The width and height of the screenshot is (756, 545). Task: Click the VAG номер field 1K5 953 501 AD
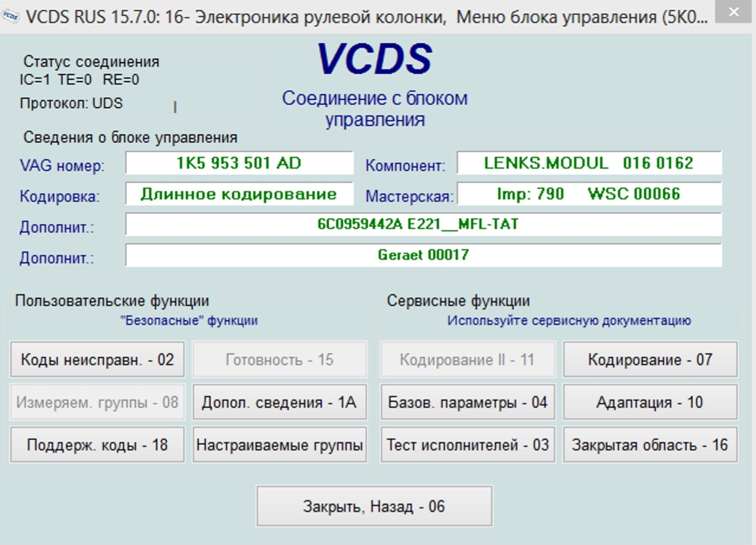(x=239, y=163)
